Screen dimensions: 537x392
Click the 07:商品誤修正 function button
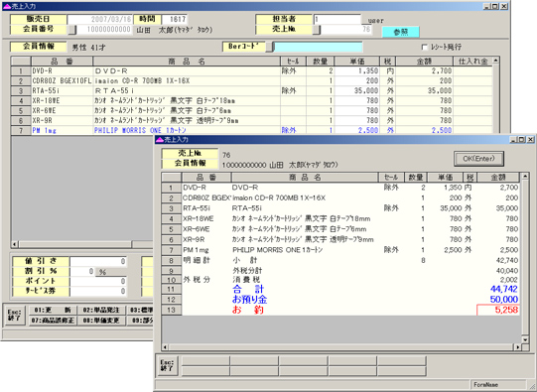[53, 321]
